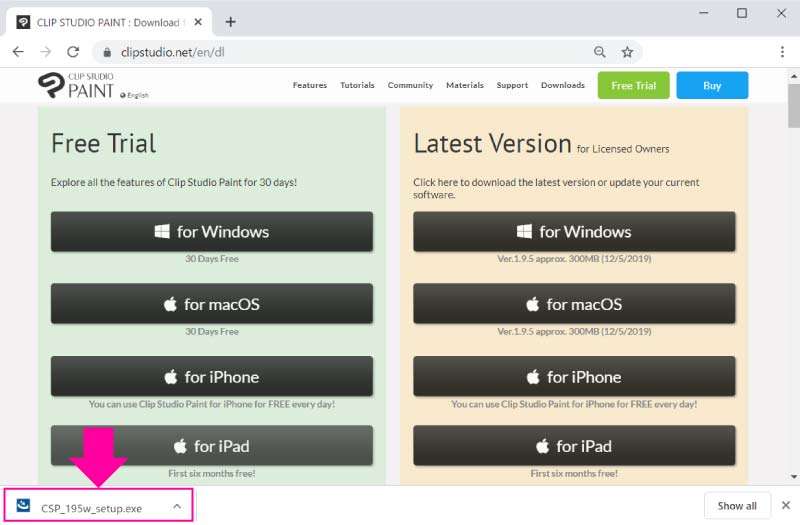Bookmark this page with star icon
Screen dimensions: 800x525
click(627, 52)
